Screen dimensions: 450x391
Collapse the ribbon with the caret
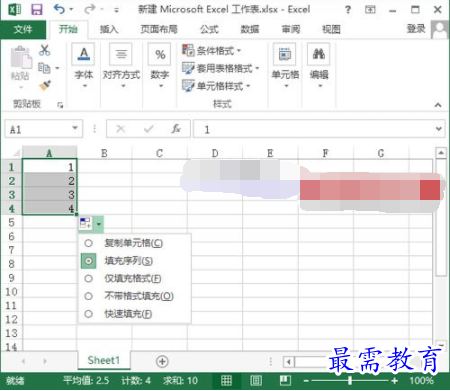(x=438, y=105)
